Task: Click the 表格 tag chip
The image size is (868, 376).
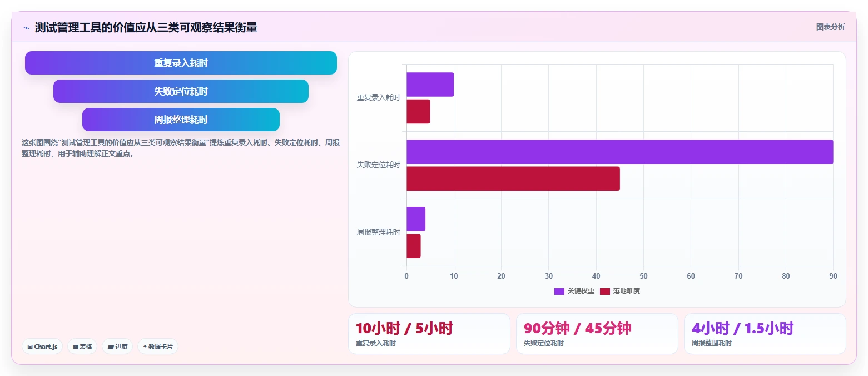Action: click(x=82, y=347)
